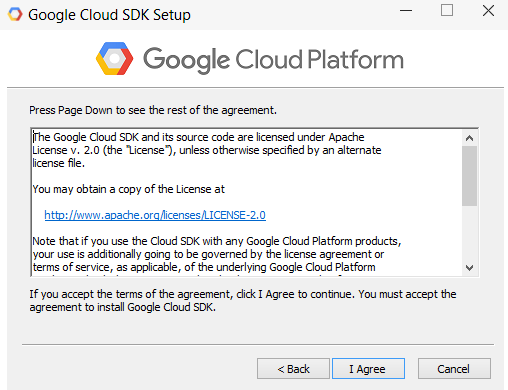Image resolution: width=508 pixels, height=390 pixels.
Task: Maximize the Google Cloud SDK Setup window
Action: coord(447,10)
